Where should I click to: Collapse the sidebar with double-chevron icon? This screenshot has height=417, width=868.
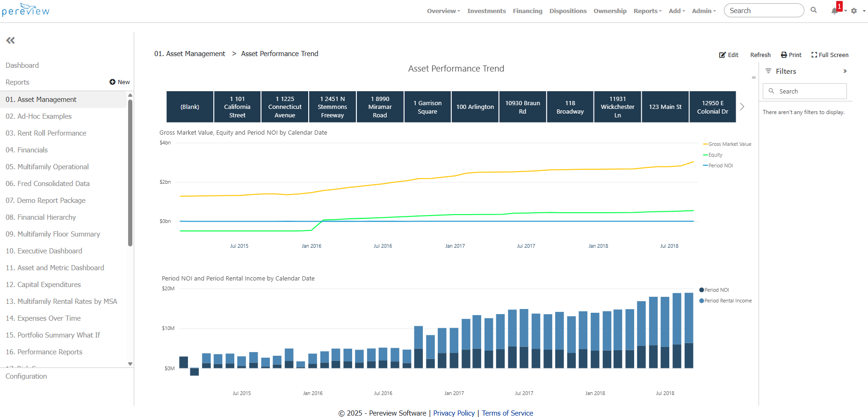10,41
